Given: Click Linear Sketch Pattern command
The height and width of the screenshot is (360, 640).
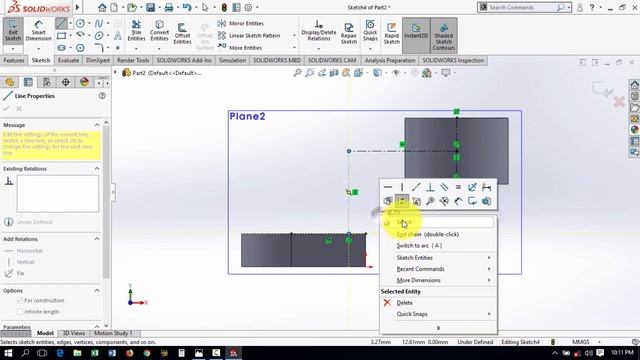Looking at the screenshot, I should coord(249,36).
